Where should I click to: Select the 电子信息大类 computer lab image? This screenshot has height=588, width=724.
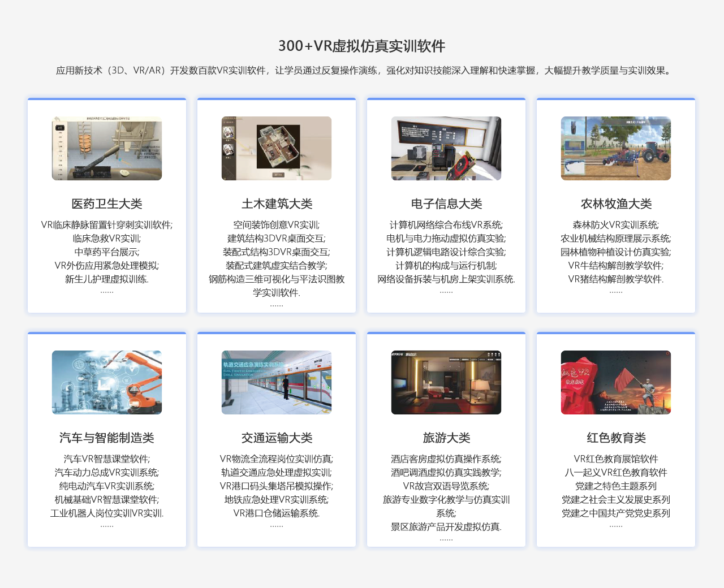point(446,148)
